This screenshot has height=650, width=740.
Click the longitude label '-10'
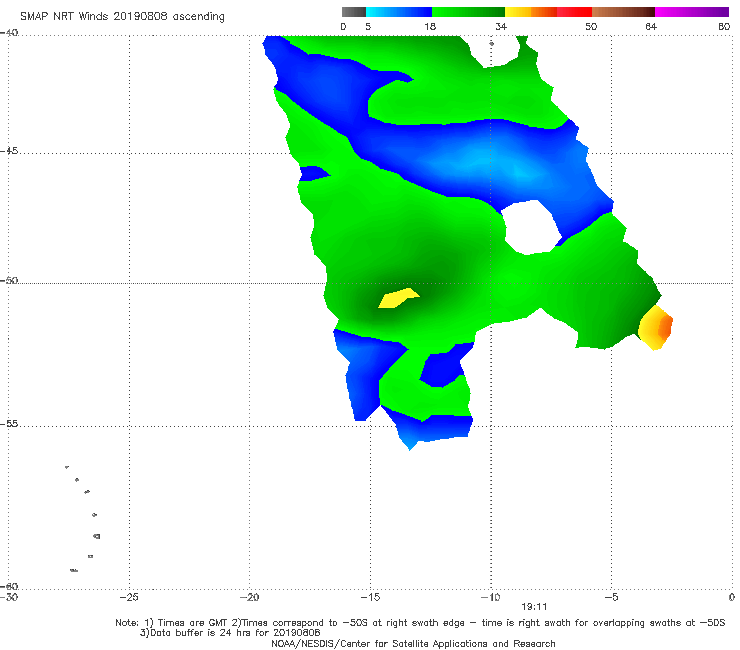(x=490, y=597)
